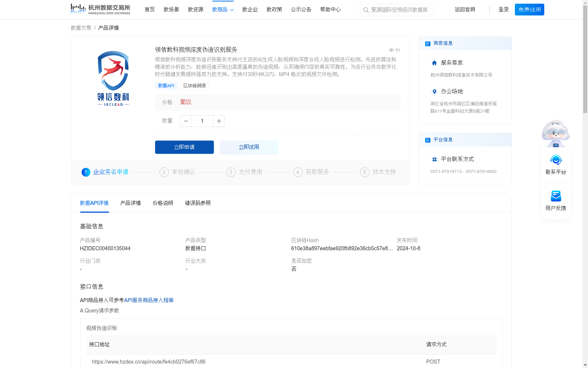Open the 帮助中心 nav item

click(330, 10)
